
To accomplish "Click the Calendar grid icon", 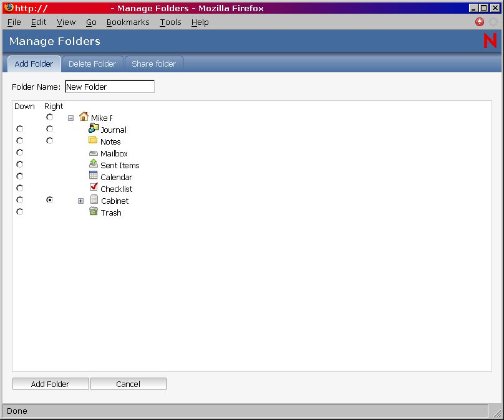I will pyautogui.click(x=93, y=175).
